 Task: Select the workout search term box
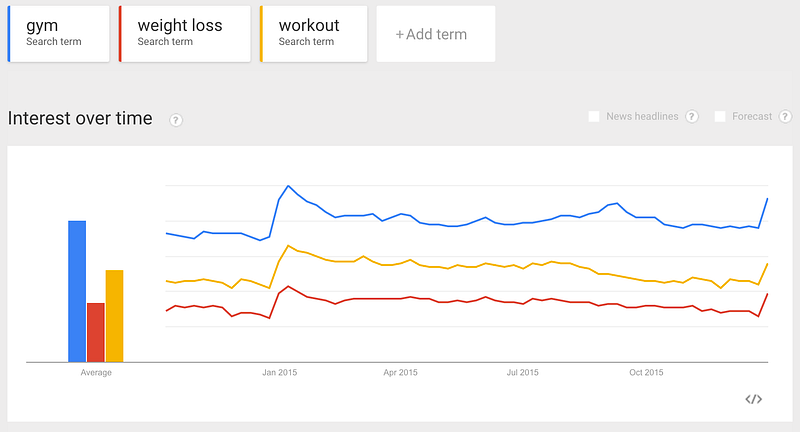314,34
